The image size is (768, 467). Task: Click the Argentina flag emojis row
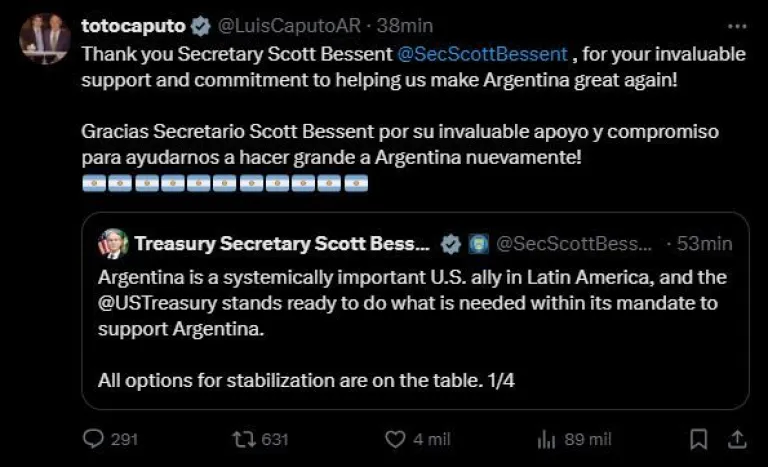224,183
